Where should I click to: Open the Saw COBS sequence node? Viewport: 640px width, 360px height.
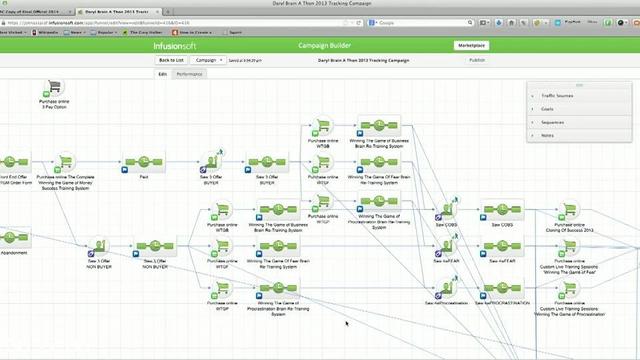point(502,210)
